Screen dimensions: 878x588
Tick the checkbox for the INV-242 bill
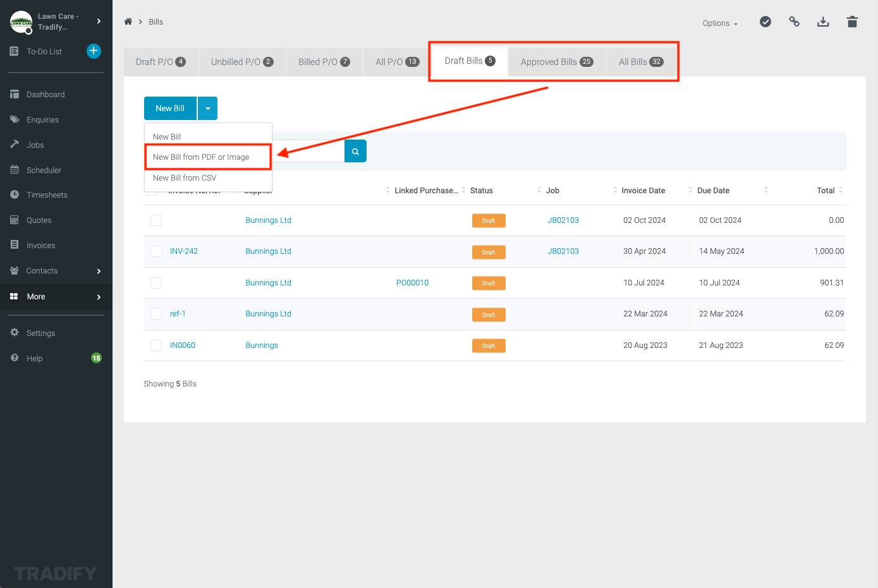[156, 251]
